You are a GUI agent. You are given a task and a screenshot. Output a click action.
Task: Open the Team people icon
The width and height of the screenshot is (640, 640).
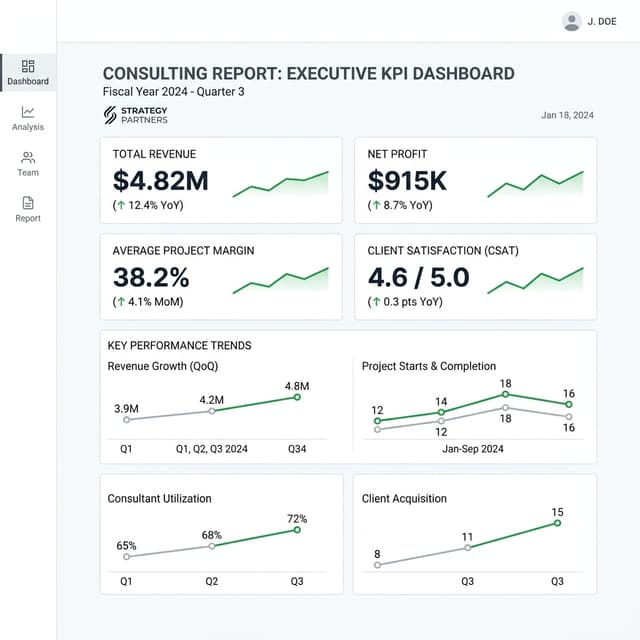pyautogui.click(x=28, y=157)
